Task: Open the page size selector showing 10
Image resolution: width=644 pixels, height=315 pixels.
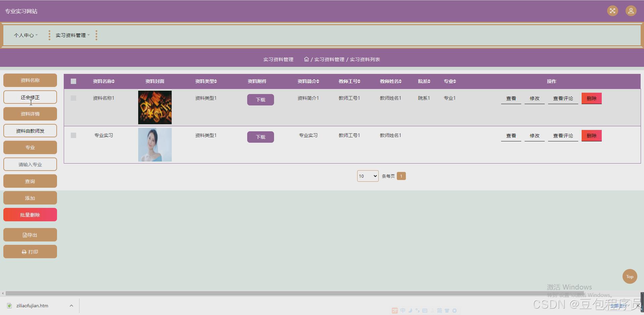Action: 368,176
